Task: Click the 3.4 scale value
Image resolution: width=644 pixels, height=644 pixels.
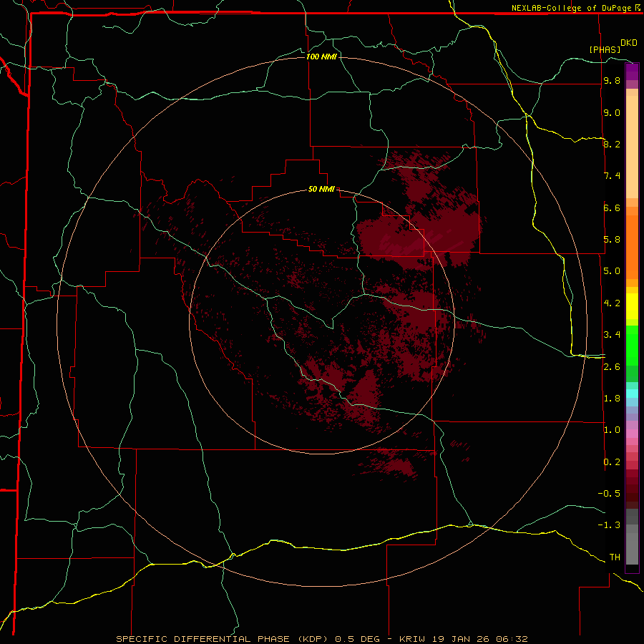Action: (x=612, y=335)
